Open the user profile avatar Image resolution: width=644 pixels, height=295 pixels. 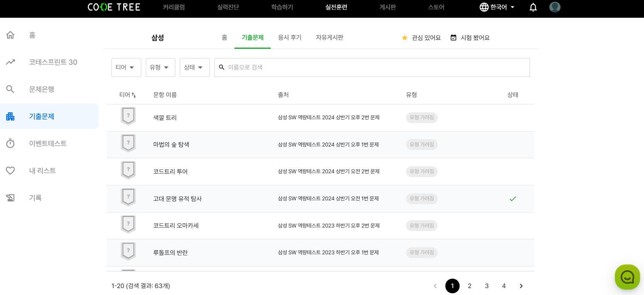[555, 7]
